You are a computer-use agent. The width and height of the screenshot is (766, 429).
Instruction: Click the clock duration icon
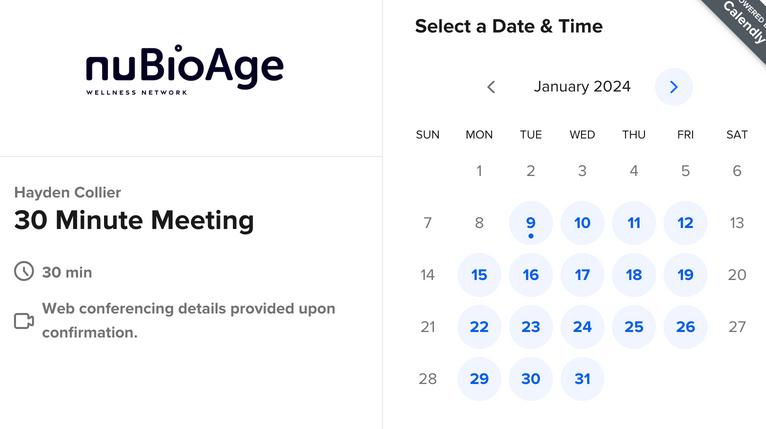coord(24,272)
